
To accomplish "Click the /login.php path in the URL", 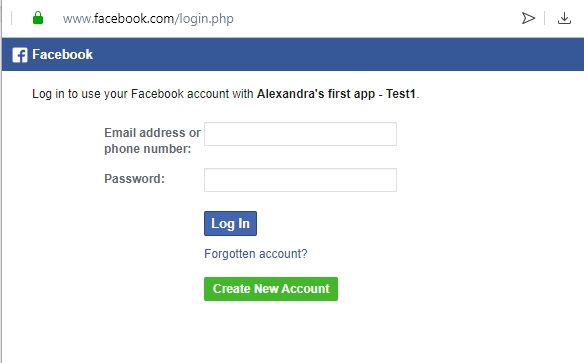I will click(x=204, y=19).
